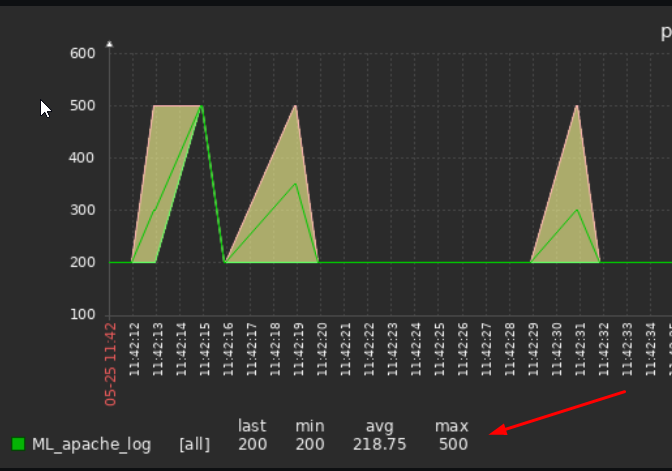Viewport: 672px width, 471px height.
Task: Click the 200 y-axis label
Action: tap(82, 262)
